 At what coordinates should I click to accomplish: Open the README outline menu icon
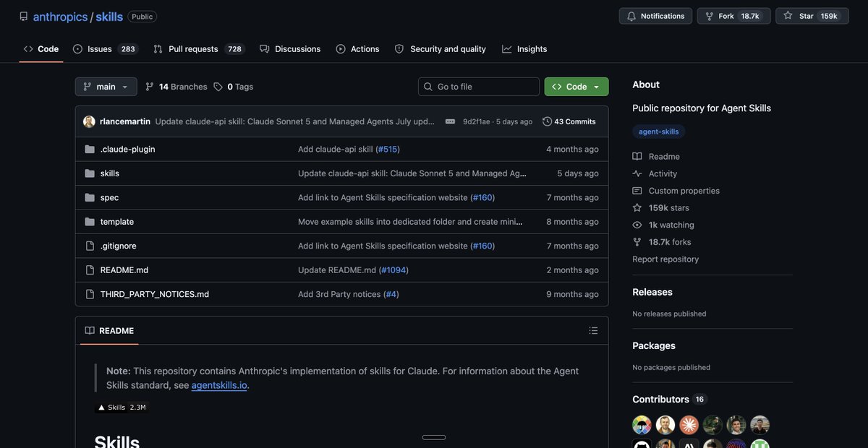click(x=593, y=331)
